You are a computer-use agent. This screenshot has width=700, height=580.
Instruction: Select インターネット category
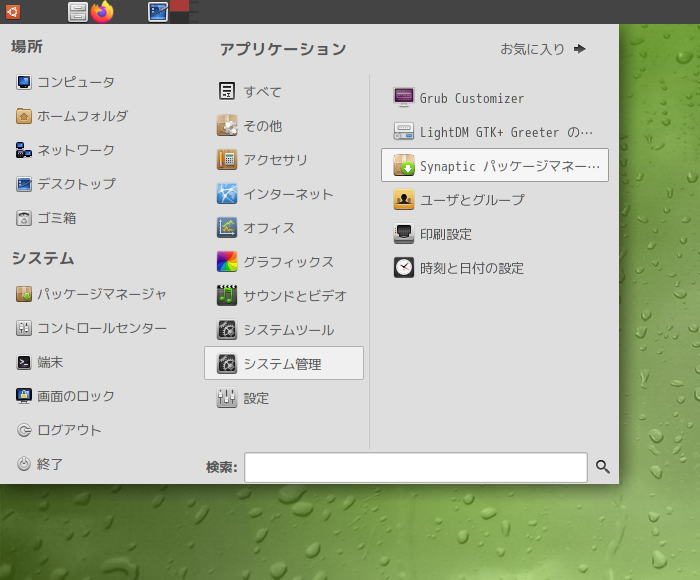click(284, 194)
